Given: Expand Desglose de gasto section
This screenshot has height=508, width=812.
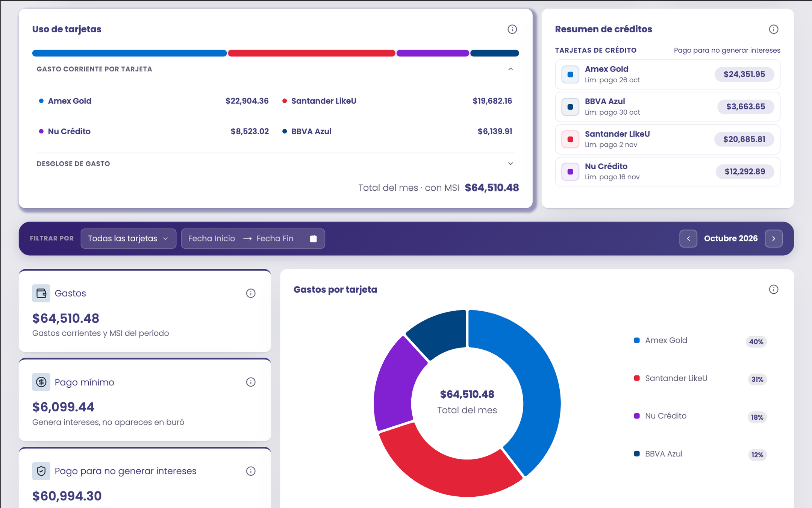Looking at the screenshot, I should point(511,164).
